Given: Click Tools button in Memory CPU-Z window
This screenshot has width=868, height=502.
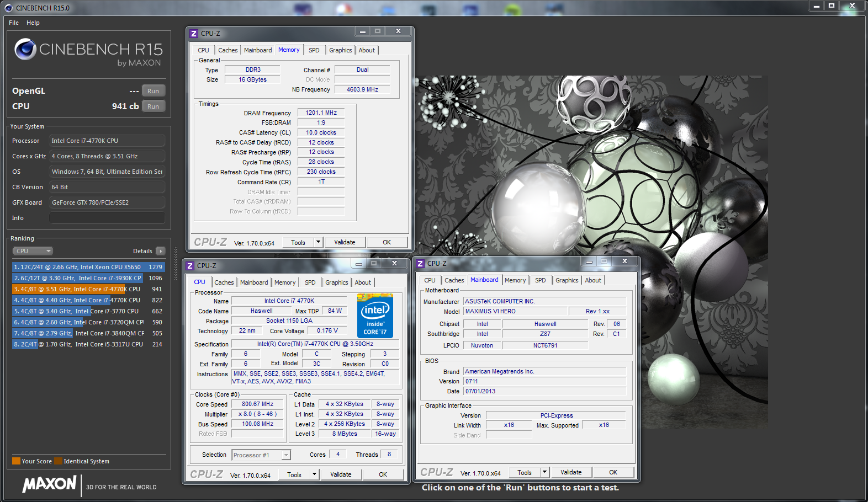Looking at the screenshot, I should (x=298, y=242).
